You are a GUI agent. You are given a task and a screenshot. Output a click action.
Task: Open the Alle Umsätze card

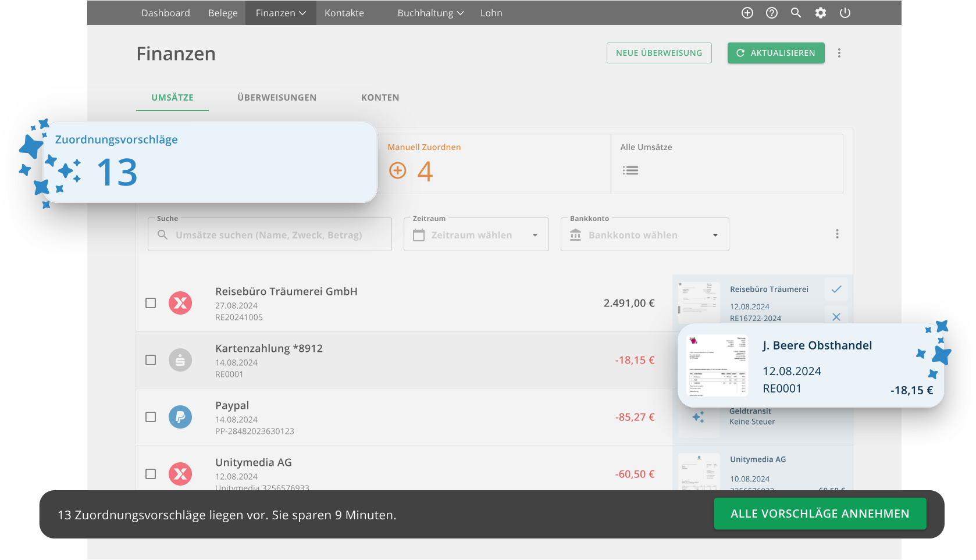click(727, 164)
